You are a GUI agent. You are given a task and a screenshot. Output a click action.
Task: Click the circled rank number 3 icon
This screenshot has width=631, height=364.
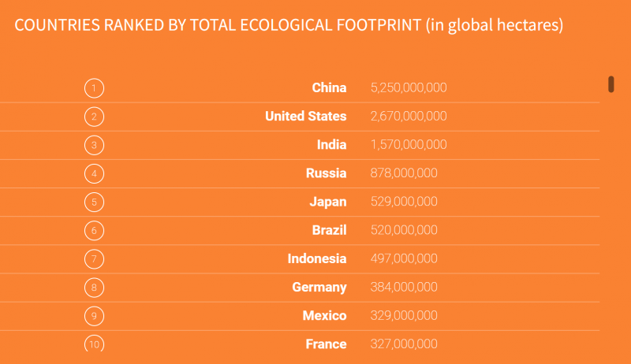(x=94, y=145)
